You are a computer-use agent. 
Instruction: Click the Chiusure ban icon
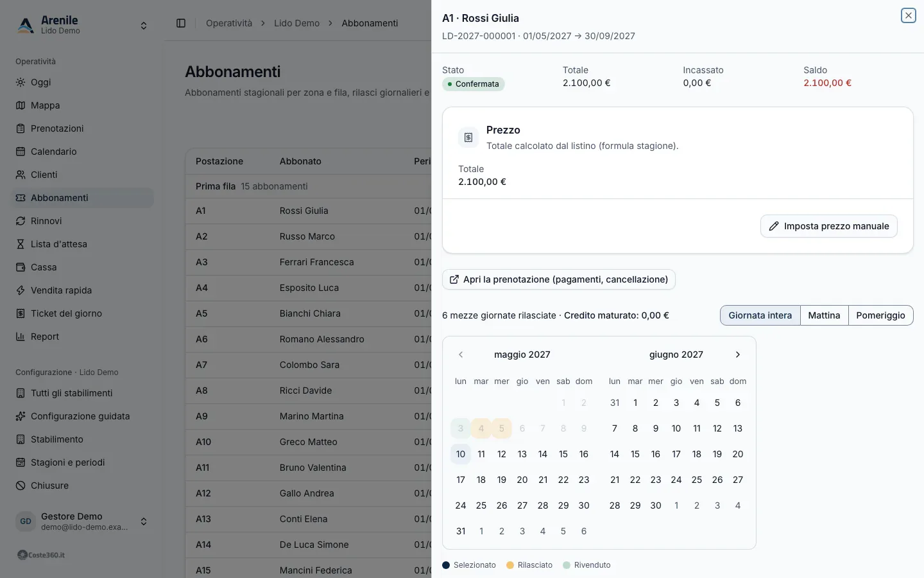(x=21, y=486)
